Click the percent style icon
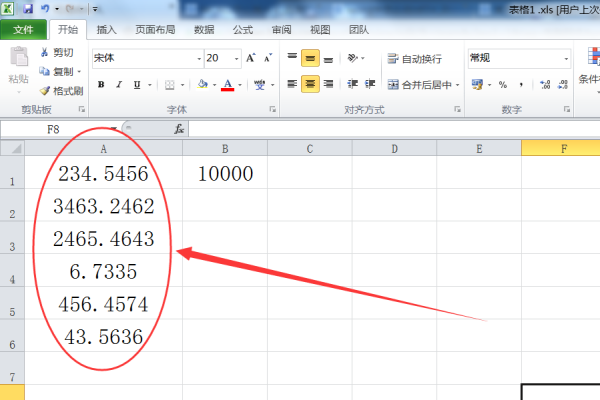Screen dimensions: 600x400 coord(502,85)
